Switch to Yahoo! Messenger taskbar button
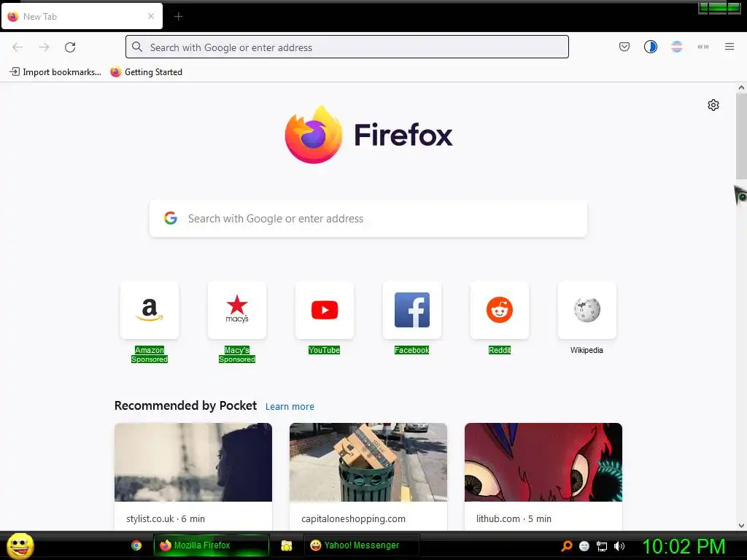 (362, 545)
